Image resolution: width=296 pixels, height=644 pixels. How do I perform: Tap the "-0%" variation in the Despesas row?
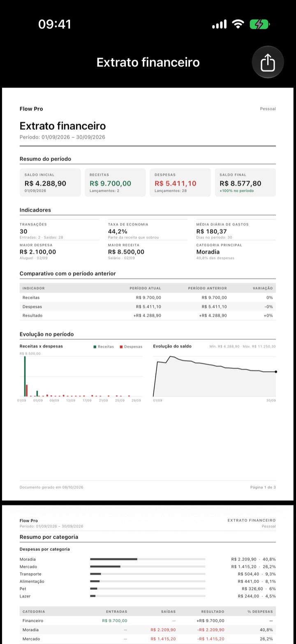tap(268, 307)
